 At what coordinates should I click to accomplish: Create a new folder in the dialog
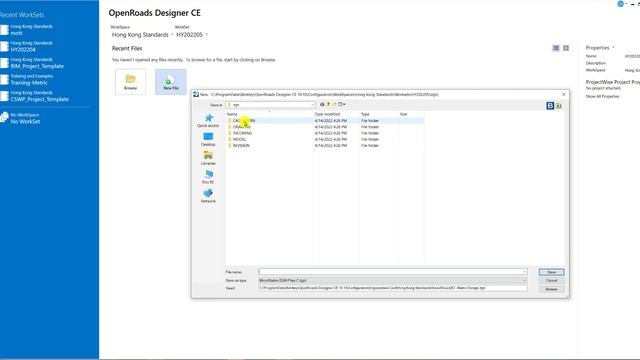(x=334, y=104)
